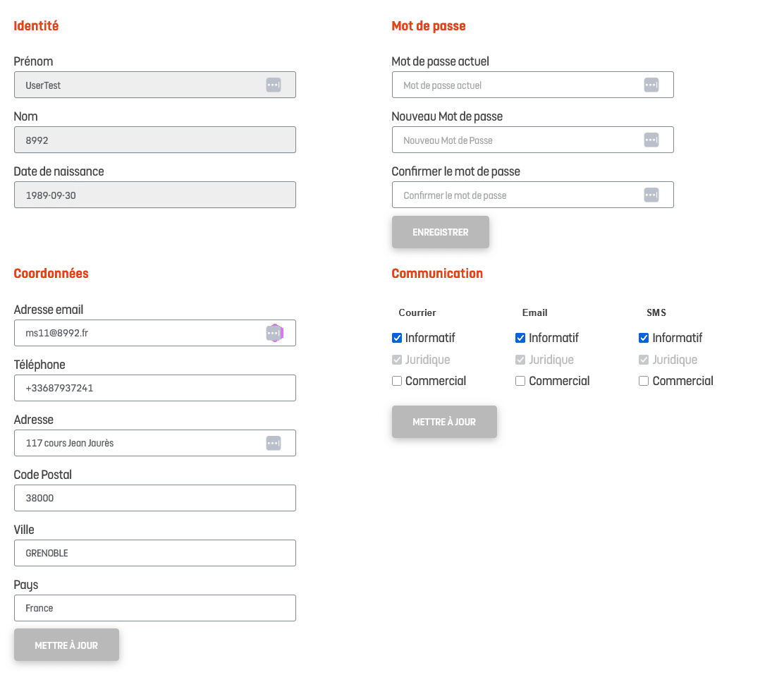Focus the Prénom field containing UserTest
The height and width of the screenshot is (675, 784).
(155, 85)
